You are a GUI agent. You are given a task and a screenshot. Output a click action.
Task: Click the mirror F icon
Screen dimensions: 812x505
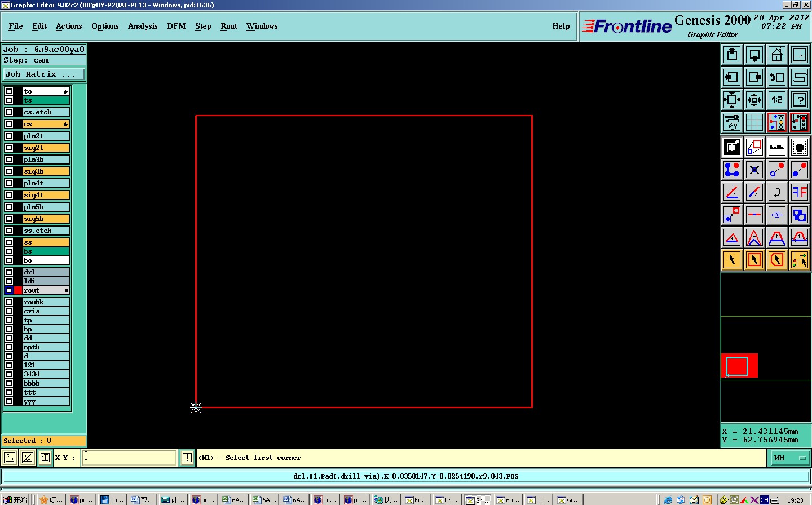coord(800,192)
